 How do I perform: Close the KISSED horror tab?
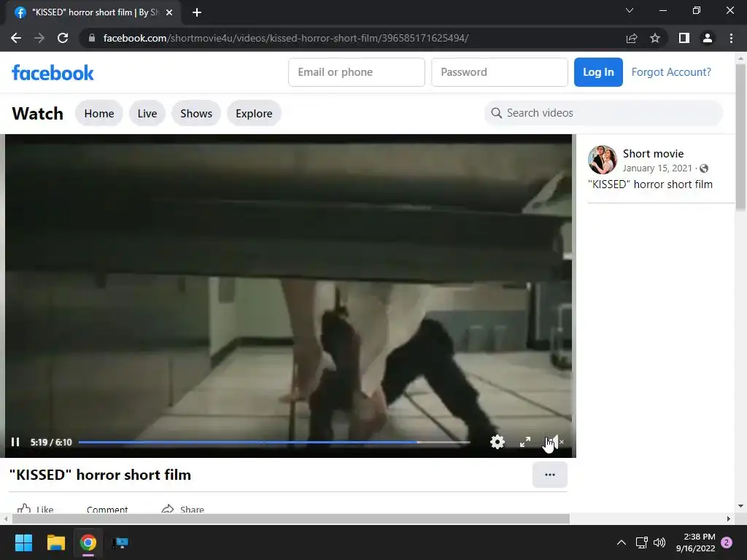[169, 12]
